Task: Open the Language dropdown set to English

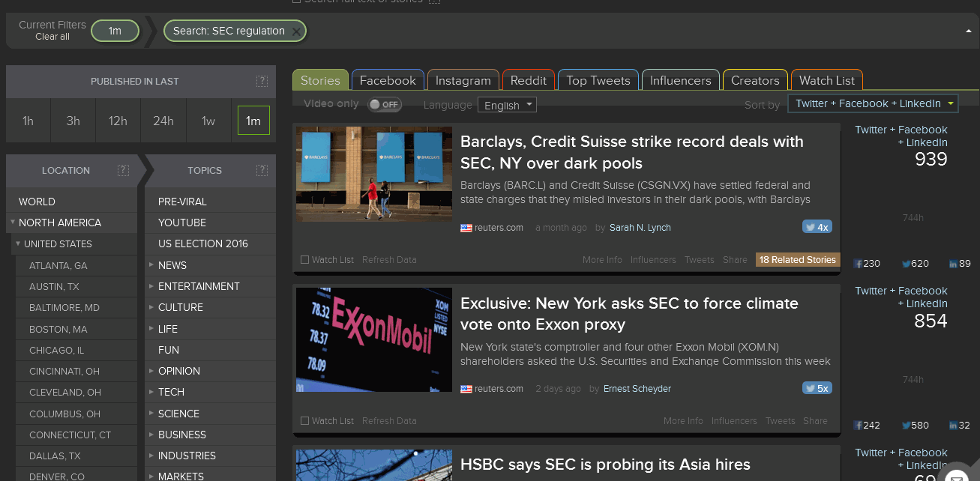Action: (507, 105)
